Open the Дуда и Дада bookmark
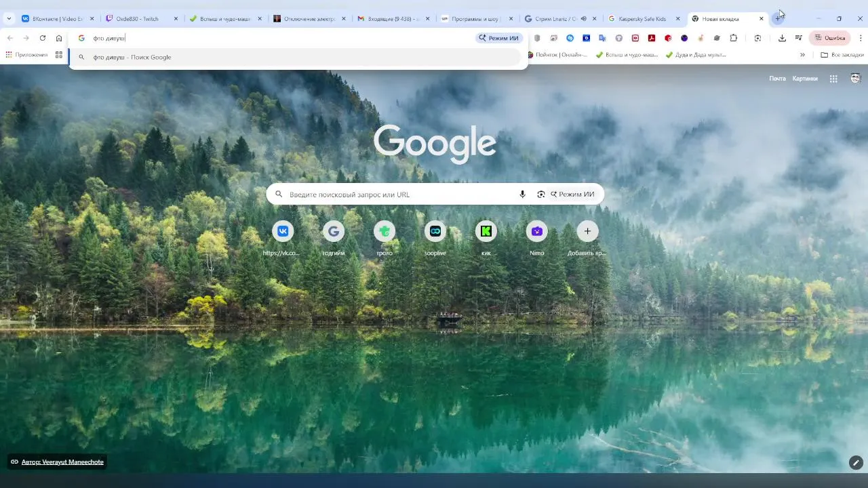Viewport: 868px width, 488px height. pyautogui.click(x=696, y=55)
